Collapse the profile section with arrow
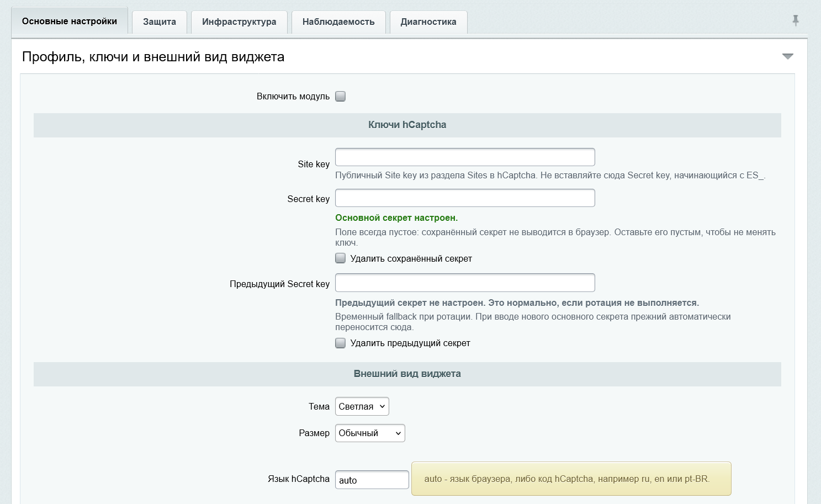 788,56
